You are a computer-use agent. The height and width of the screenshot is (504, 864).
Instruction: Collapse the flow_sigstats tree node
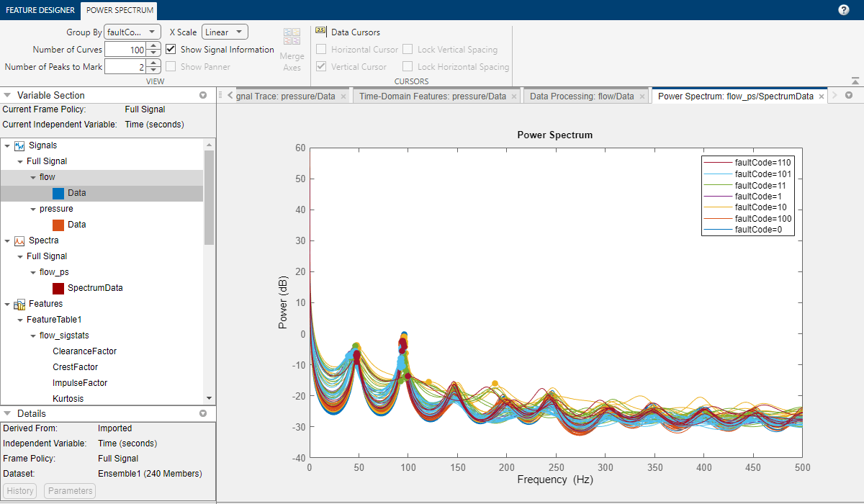click(x=33, y=336)
